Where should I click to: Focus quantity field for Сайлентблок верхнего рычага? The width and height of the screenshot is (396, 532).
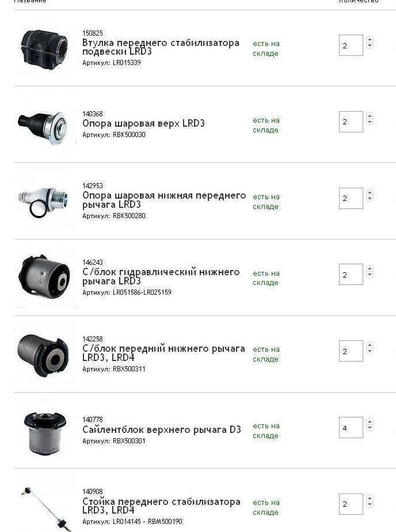pos(351,428)
